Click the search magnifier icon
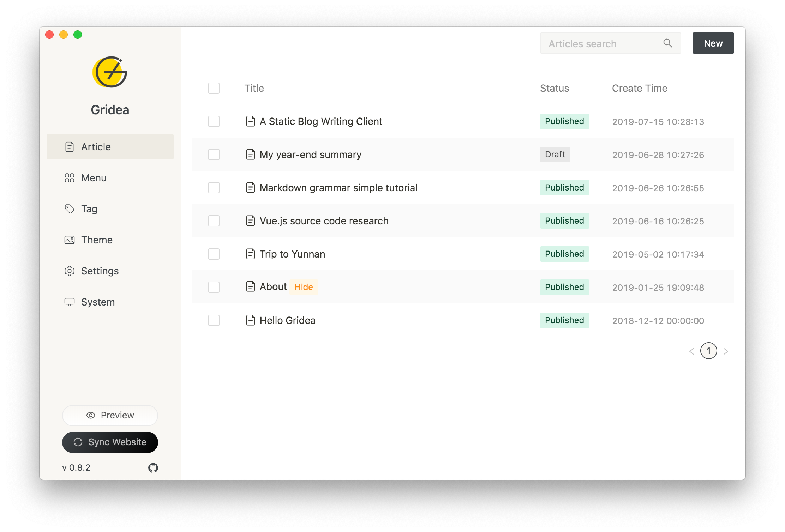Viewport: 785px width, 532px height. (x=667, y=43)
